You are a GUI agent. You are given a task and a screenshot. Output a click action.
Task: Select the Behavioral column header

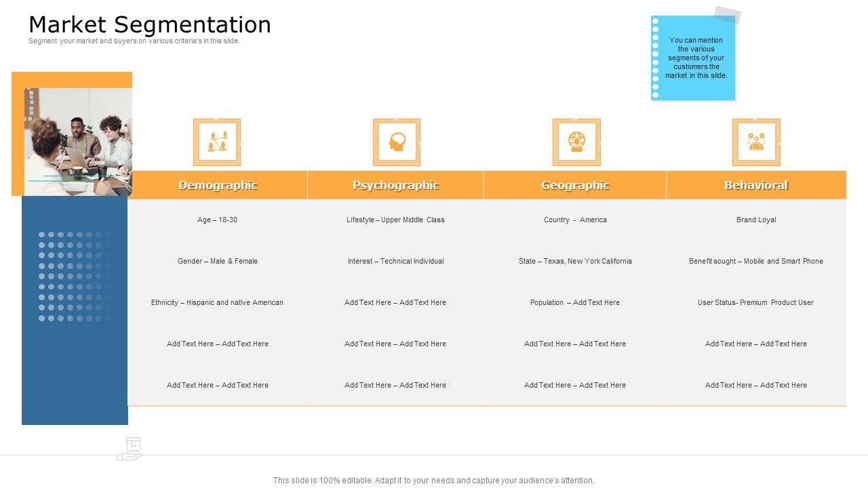point(756,185)
